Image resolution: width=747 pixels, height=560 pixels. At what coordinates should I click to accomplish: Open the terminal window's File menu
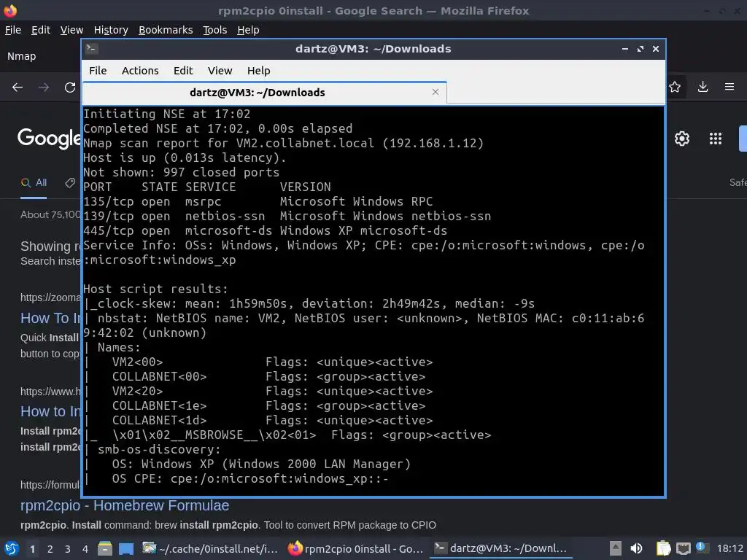[x=98, y=71]
